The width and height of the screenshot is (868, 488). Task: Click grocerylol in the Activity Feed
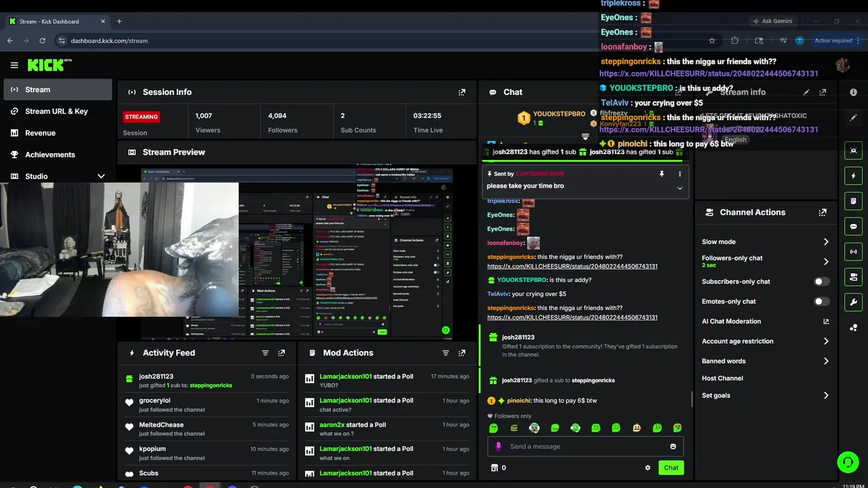[155, 401]
